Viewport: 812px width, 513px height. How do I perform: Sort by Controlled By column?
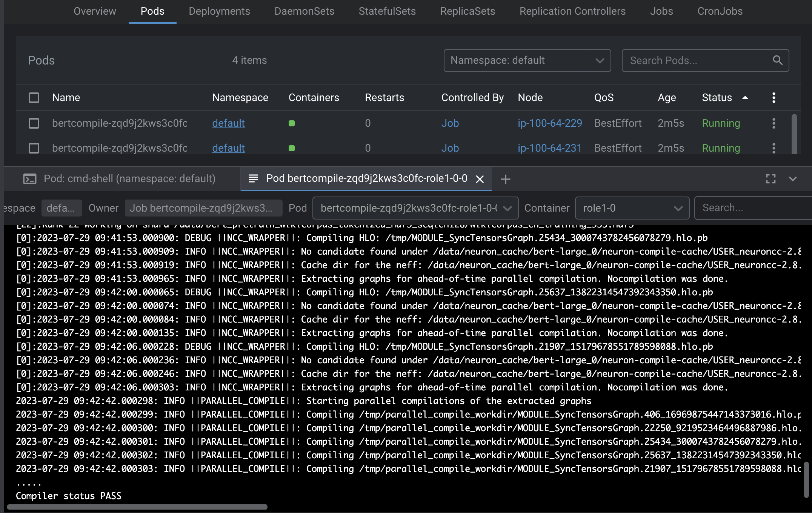click(472, 98)
